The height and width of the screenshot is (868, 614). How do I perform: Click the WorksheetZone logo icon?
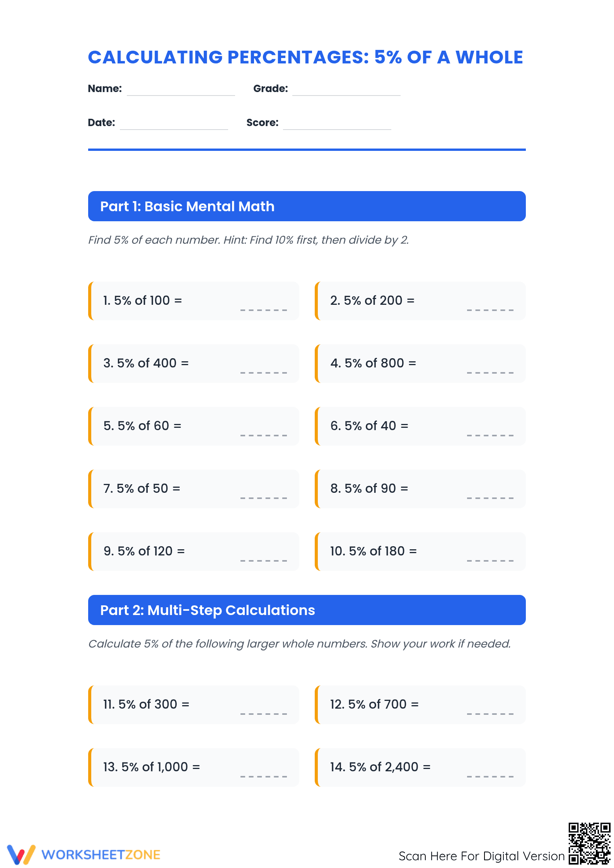(22, 854)
